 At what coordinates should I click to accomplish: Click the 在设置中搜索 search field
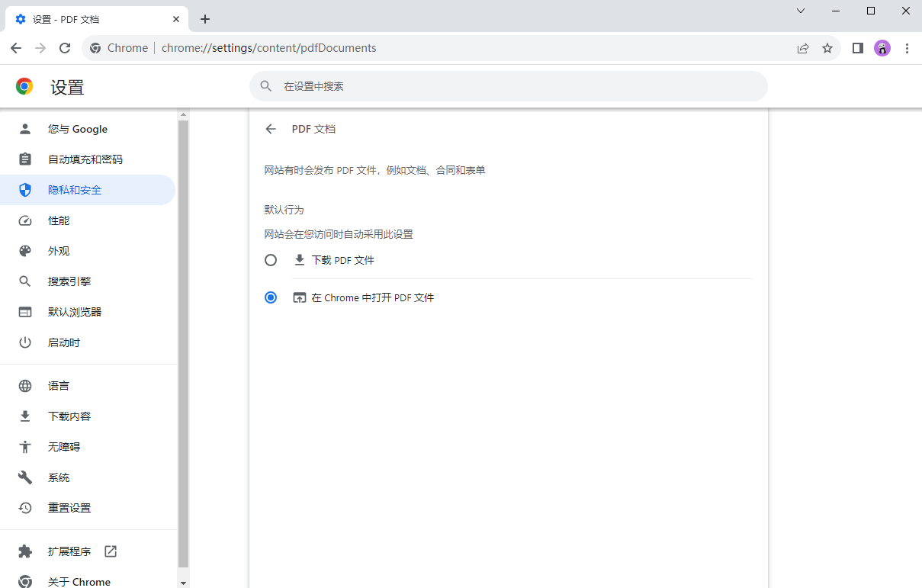point(509,86)
